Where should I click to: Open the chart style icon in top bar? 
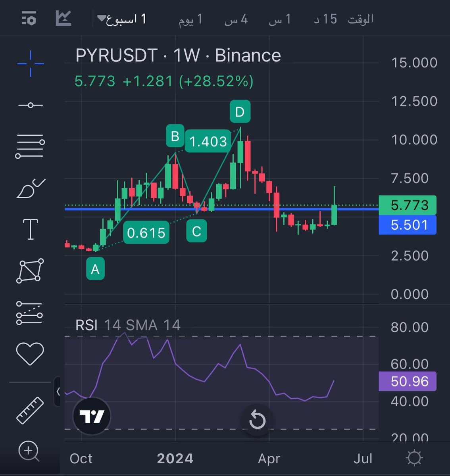click(63, 18)
